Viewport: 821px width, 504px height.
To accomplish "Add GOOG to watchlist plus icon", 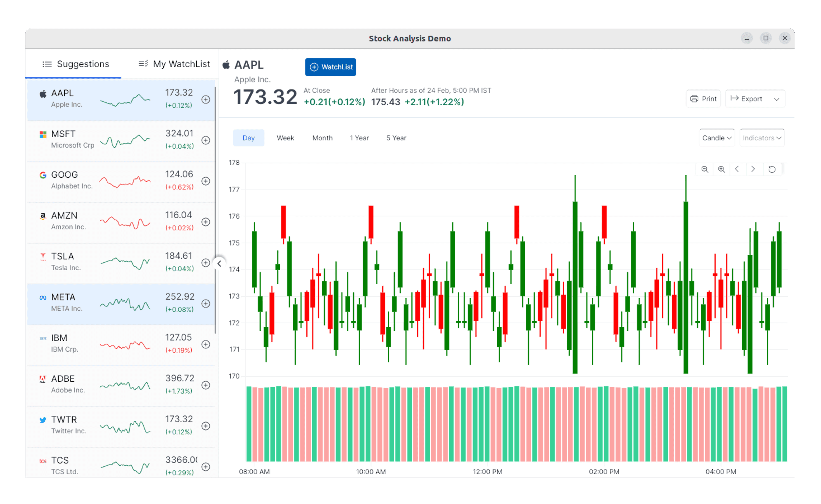I will [206, 181].
